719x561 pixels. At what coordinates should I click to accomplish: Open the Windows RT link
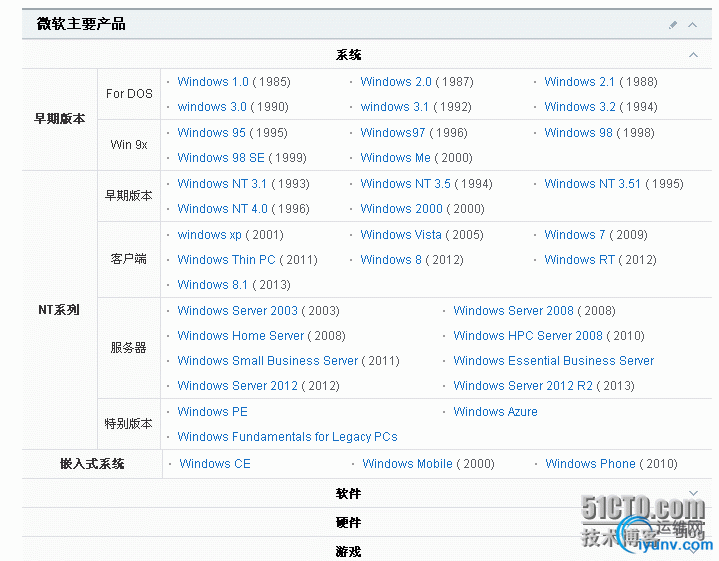click(579, 260)
